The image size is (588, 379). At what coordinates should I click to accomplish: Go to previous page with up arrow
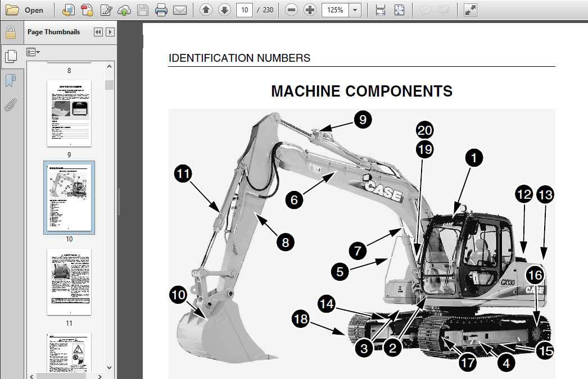(x=206, y=10)
